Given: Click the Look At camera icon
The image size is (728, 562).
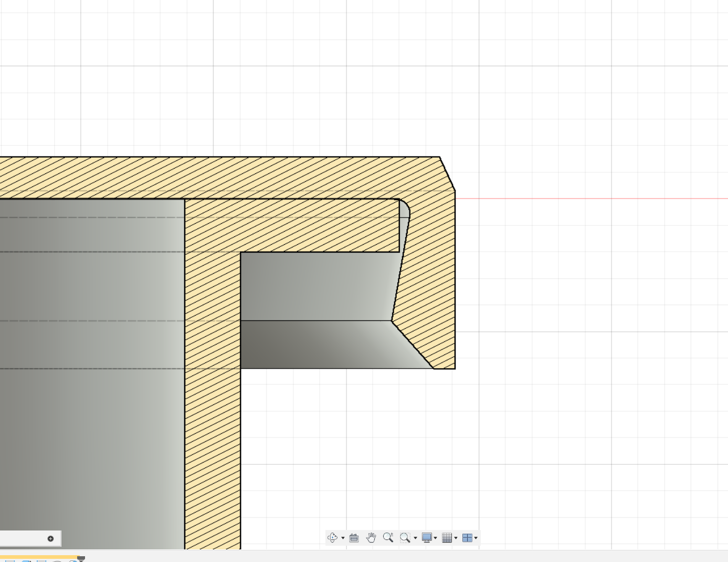Looking at the screenshot, I should pos(354,537).
